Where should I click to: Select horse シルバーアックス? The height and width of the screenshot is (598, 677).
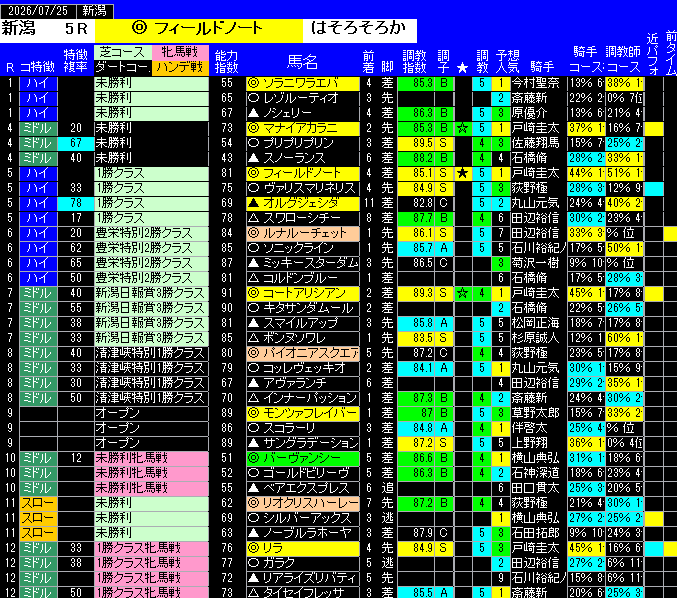point(303,518)
